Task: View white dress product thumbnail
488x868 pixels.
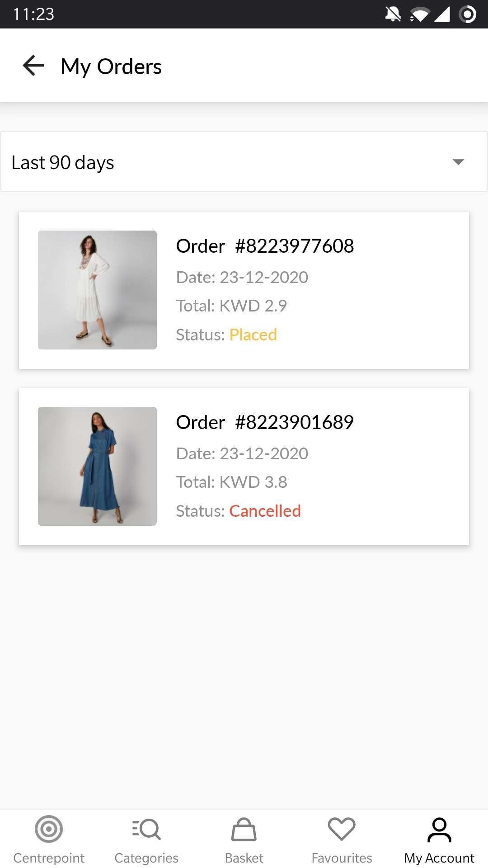Action: point(97,290)
